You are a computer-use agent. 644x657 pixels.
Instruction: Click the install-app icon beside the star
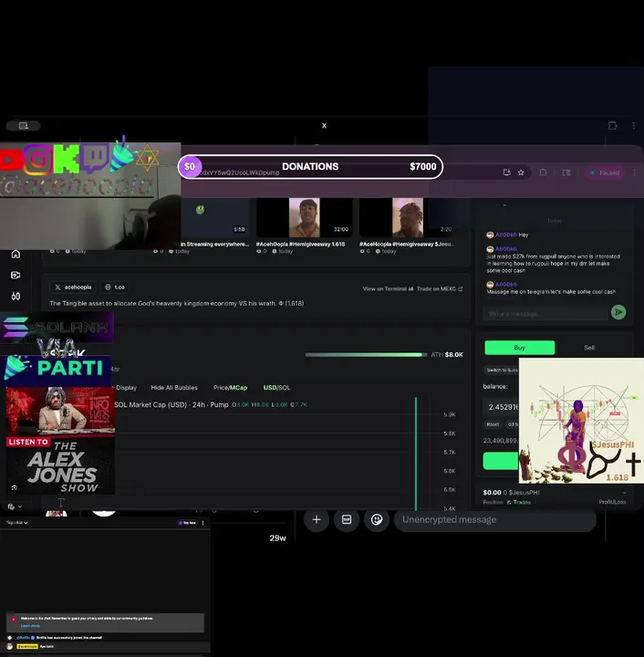[x=506, y=172]
